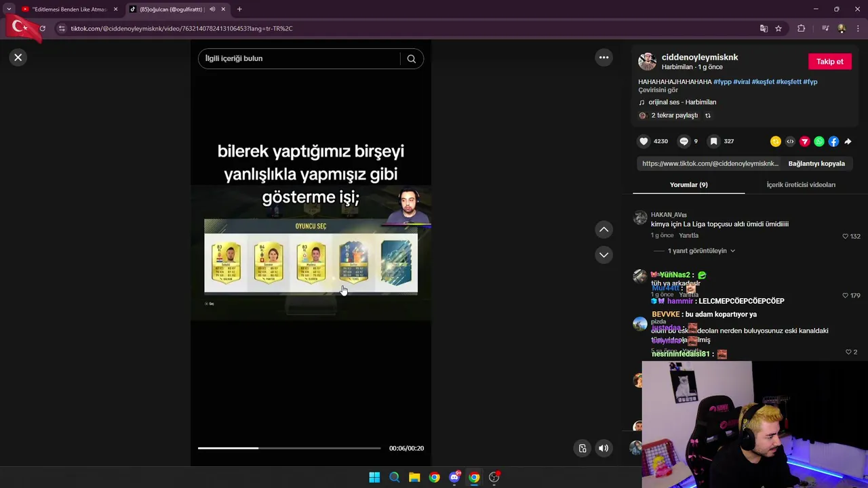868x488 pixels.
Task: Open 'orijinal ses - Harbimilan' sound link
Action: click(x=682, y=102)
